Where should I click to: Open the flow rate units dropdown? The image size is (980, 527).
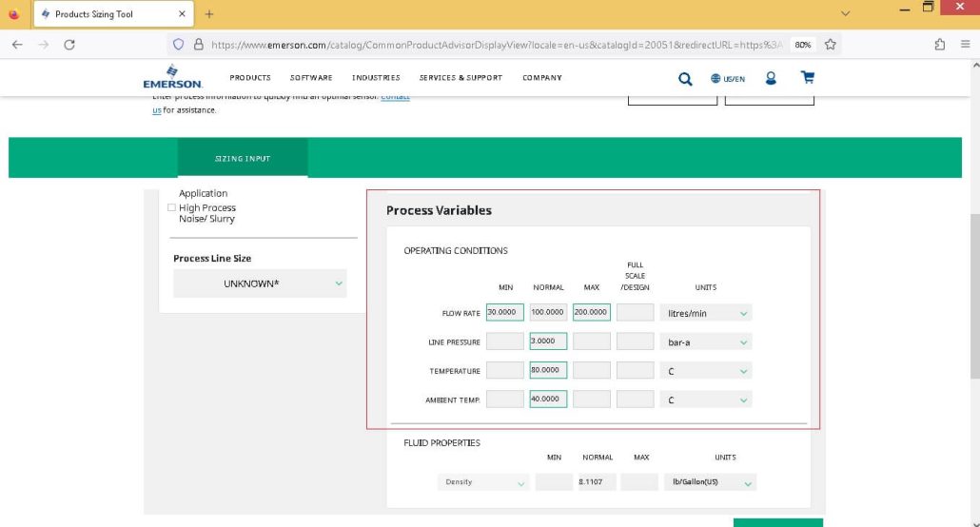coord(706,313)
